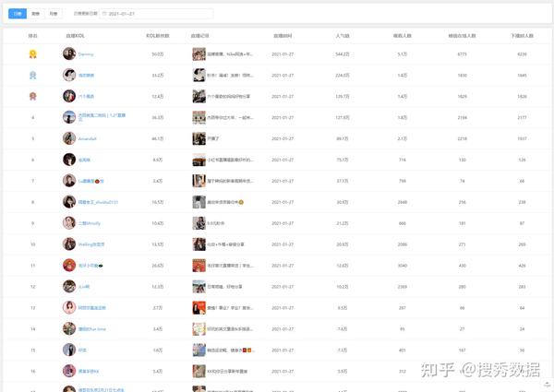Open the rank 8 KOL name link
554x392 pixels.
98,202
